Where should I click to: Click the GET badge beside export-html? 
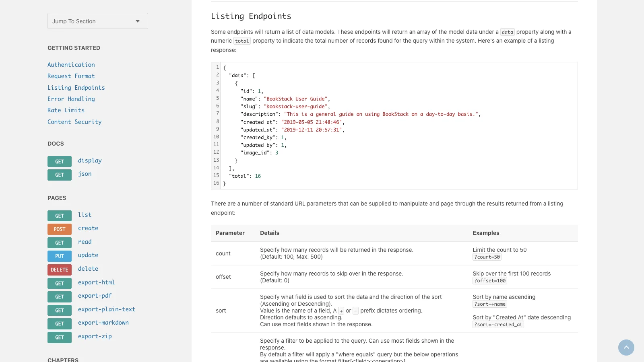pos(60,284)
